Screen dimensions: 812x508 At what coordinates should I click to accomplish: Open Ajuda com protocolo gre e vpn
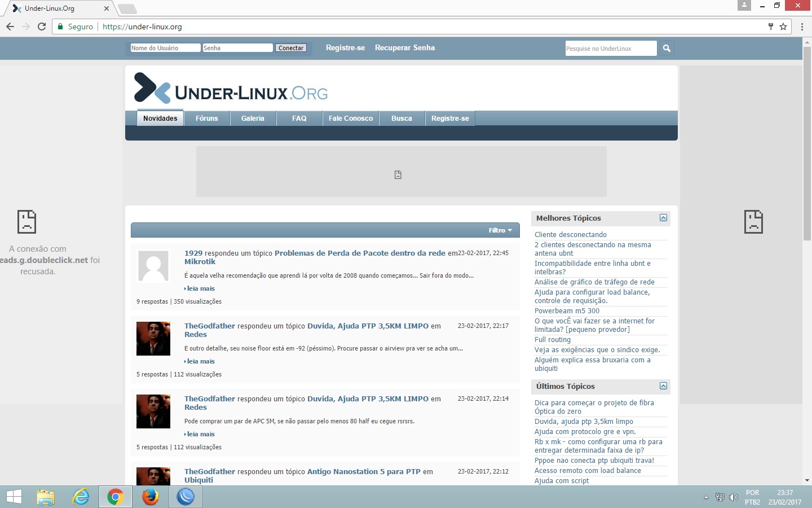585,431
